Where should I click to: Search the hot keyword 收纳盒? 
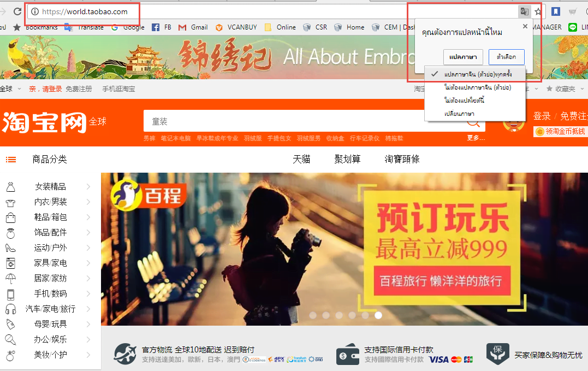[x=335, y=138]
